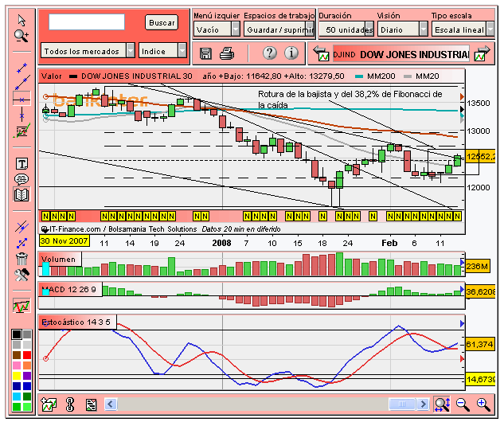This screenshot has height=422, width=504.
Task: Click the Rotura de la bajista annotation
Action: point(350,100)
